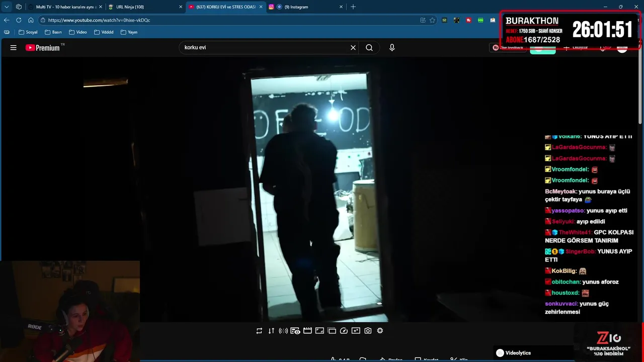Image resolution: width=644 pixels, height=362 pixels.
Task: Open the workspaces icon beside tabs
Action: pos(19,7)
